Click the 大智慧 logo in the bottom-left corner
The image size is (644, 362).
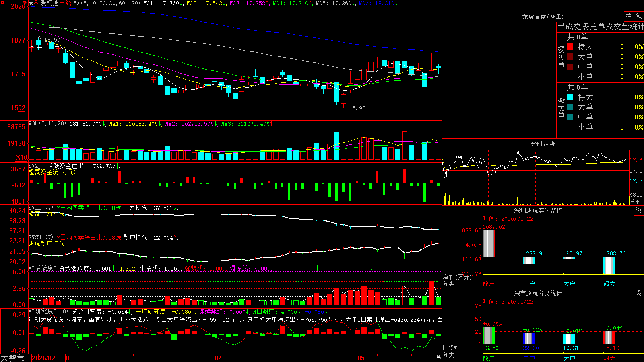tap(12, 358)
